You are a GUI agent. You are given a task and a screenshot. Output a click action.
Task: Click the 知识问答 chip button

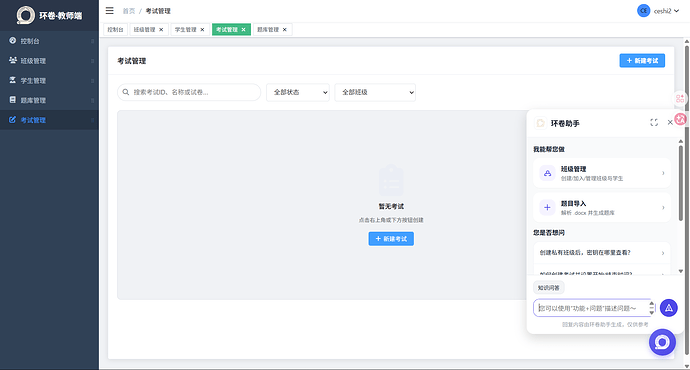pos(548,288)
